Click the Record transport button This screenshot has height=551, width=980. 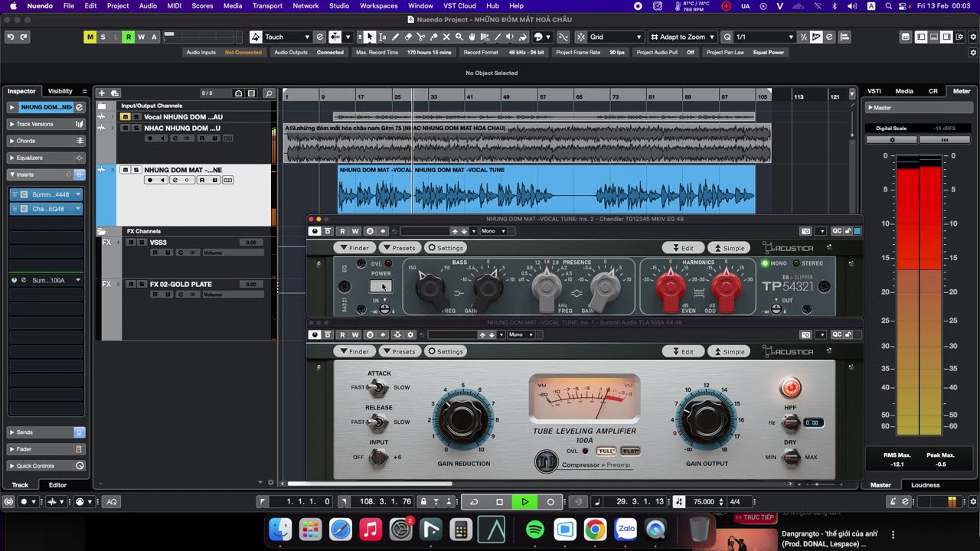point(550,502)
